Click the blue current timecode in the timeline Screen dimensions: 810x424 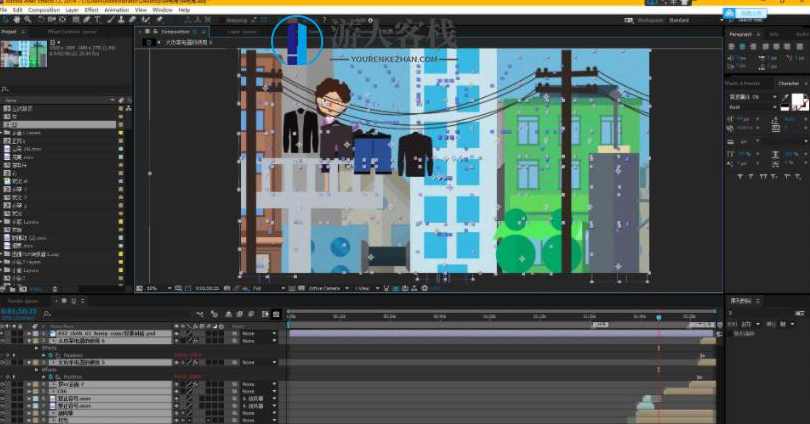coord(19,313)
